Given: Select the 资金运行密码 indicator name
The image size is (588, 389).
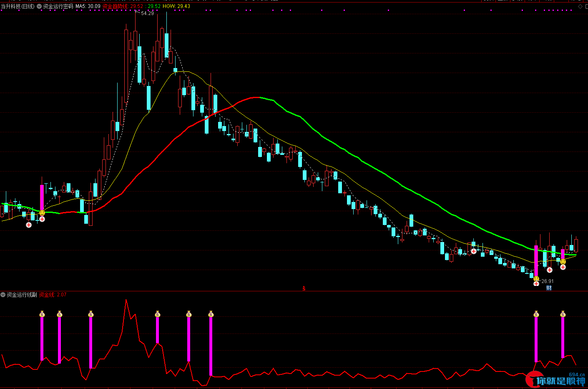Looking at the screenshot, I should click(x=58, y=6).
